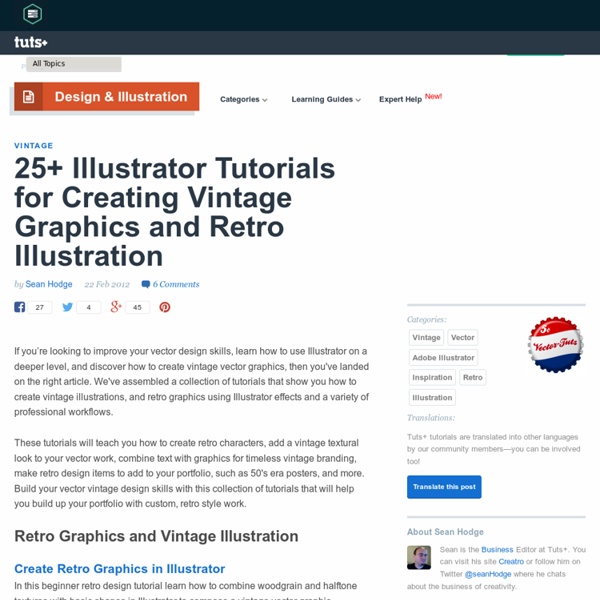Click the Categories: sidebar label
This screenshot has height=600, width=600.
427,320
